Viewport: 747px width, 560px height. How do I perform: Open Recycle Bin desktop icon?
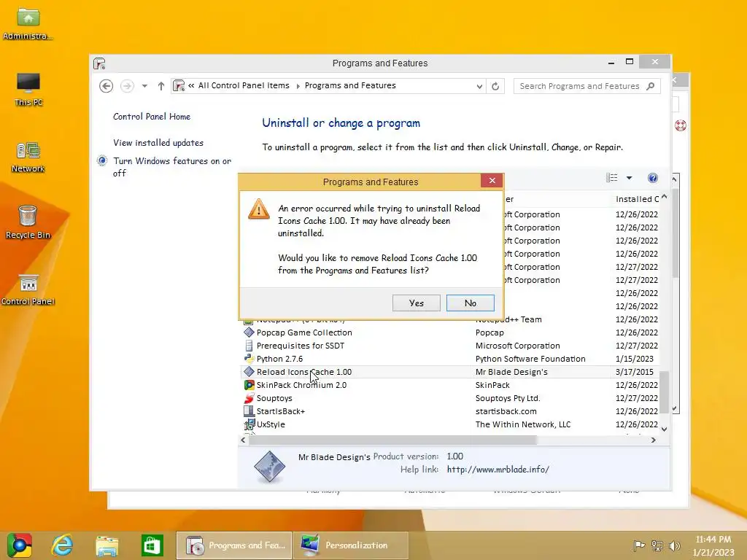tap(28, 222)
